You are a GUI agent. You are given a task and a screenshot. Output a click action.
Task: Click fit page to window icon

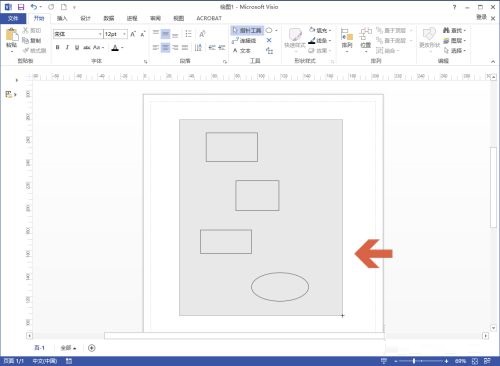pyautogui.click(x=475, y=361)
